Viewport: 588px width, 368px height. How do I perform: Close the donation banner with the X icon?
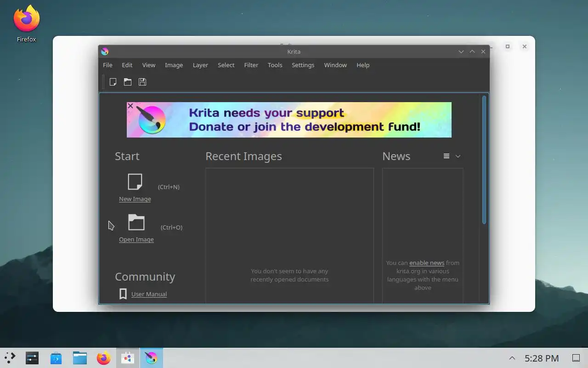click(x=130, y=106)
